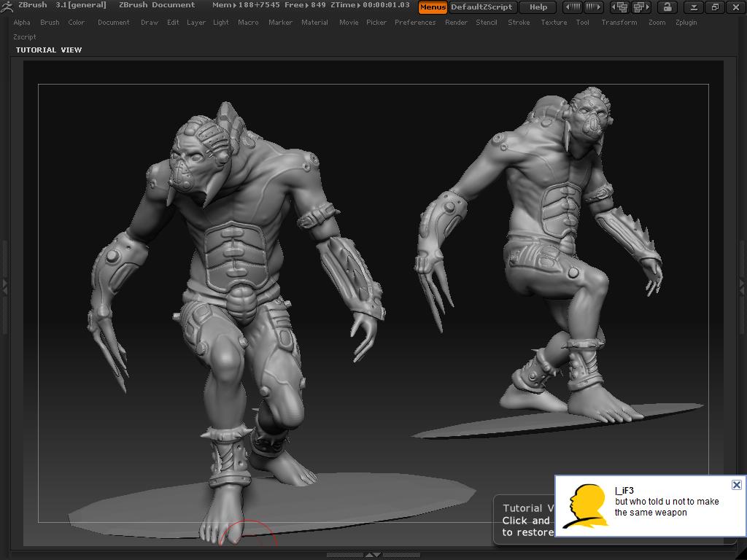Screen dimensions: 747x560
Task: Click the message about the same weapon
Action: pos(667,507)
